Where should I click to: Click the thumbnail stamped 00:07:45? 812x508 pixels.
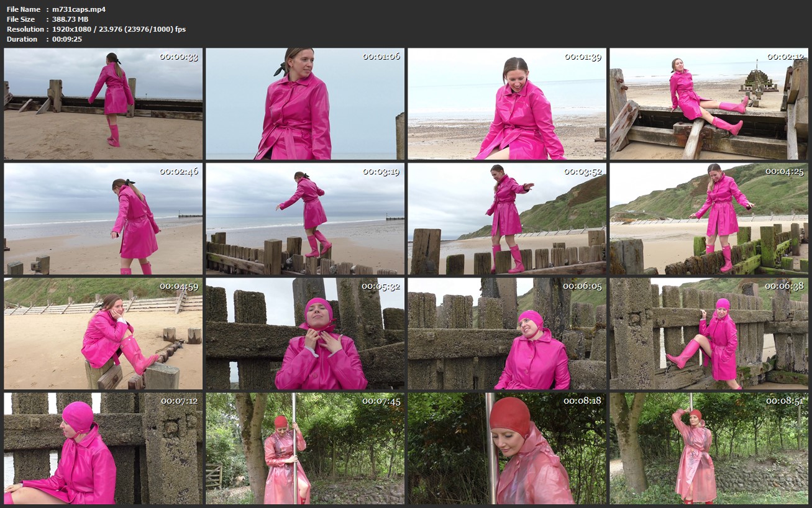pyautogui.click(x=305, y=448)
